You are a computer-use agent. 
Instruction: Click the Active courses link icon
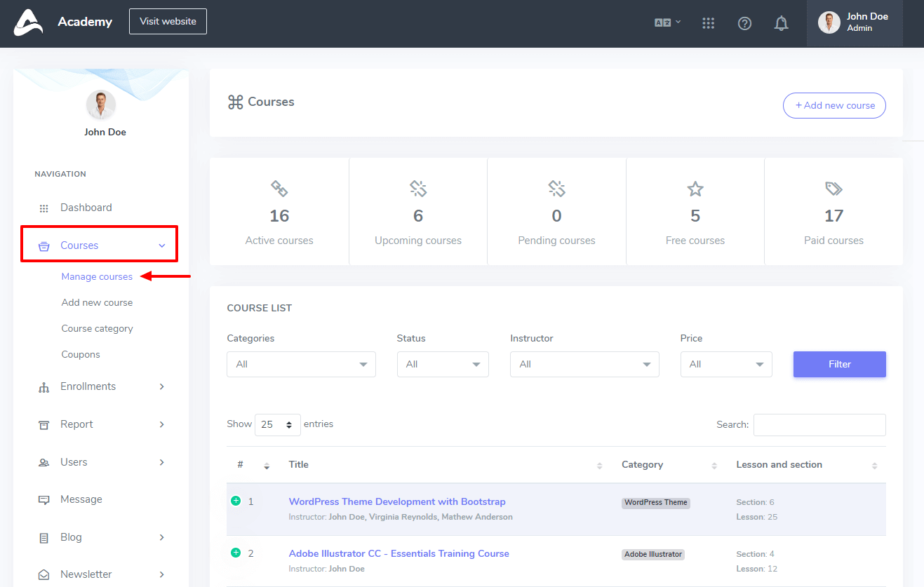[279, 189]
